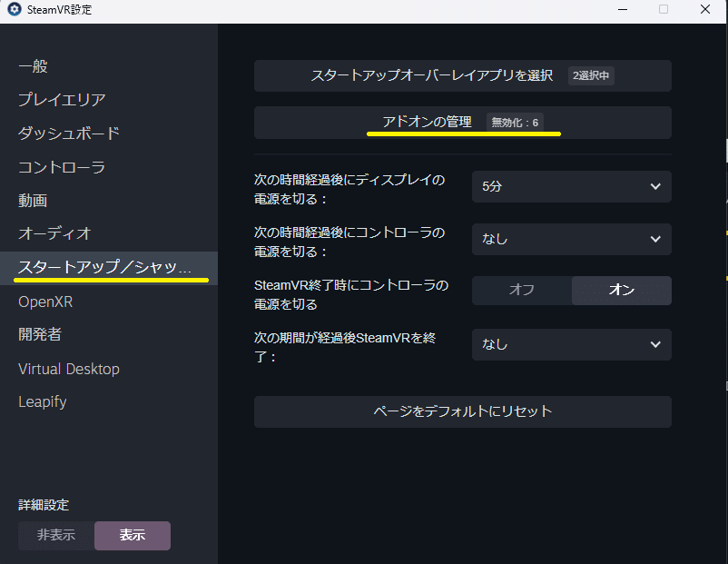Image resolution: width=728 pixels, height=564 pixels.
Task: Open the 一般 settings tab
Action: [33, 66]
